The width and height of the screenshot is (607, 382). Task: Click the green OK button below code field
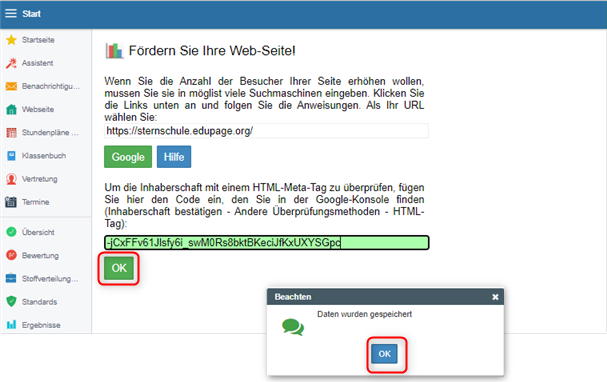[x=119, y=268]
